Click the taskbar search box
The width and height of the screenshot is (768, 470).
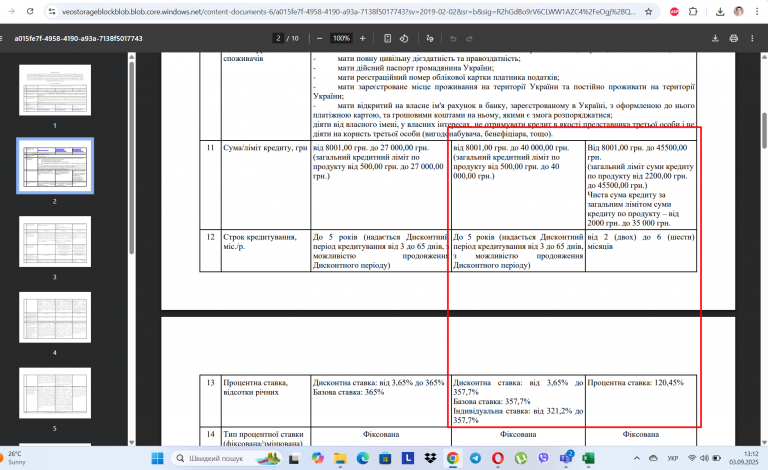tap(227, 458)
